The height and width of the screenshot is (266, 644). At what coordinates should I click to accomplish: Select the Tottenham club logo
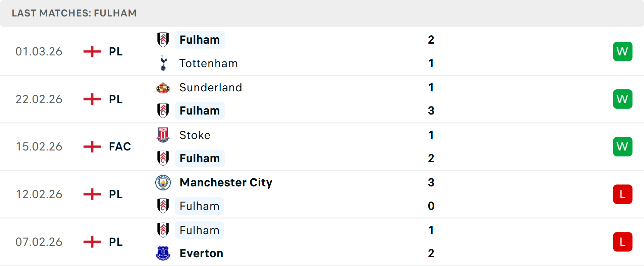(x=163, y=63)
